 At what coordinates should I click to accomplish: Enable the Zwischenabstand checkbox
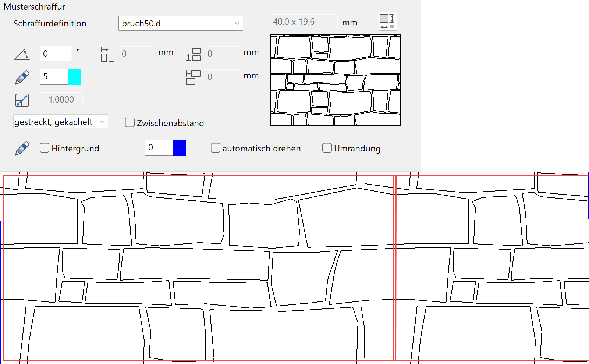click(129, 122)
